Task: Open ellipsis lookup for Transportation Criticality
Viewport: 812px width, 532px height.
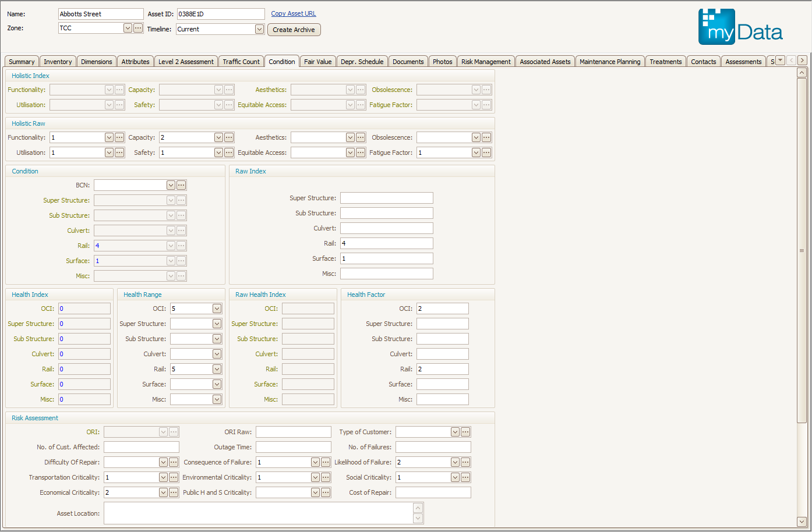Action: pyautogui.click(x=174, y=477)
